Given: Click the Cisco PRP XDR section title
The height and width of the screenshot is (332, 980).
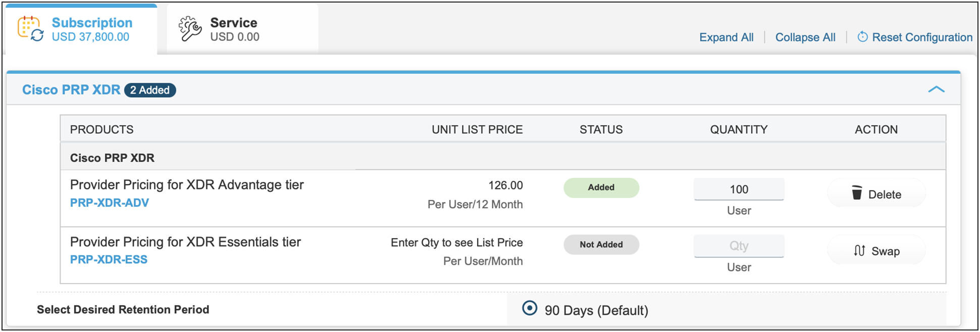Looking at the screenshot, I should pos(71,90).
